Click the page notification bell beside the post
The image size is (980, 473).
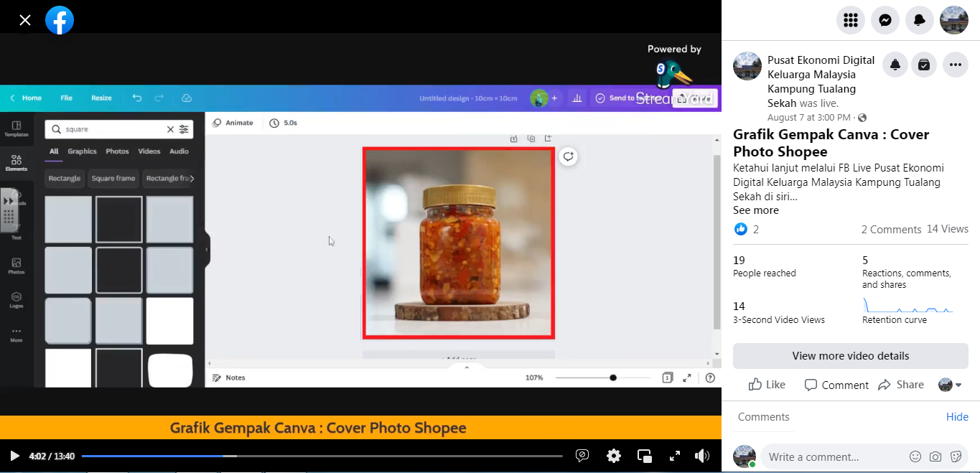895,65
